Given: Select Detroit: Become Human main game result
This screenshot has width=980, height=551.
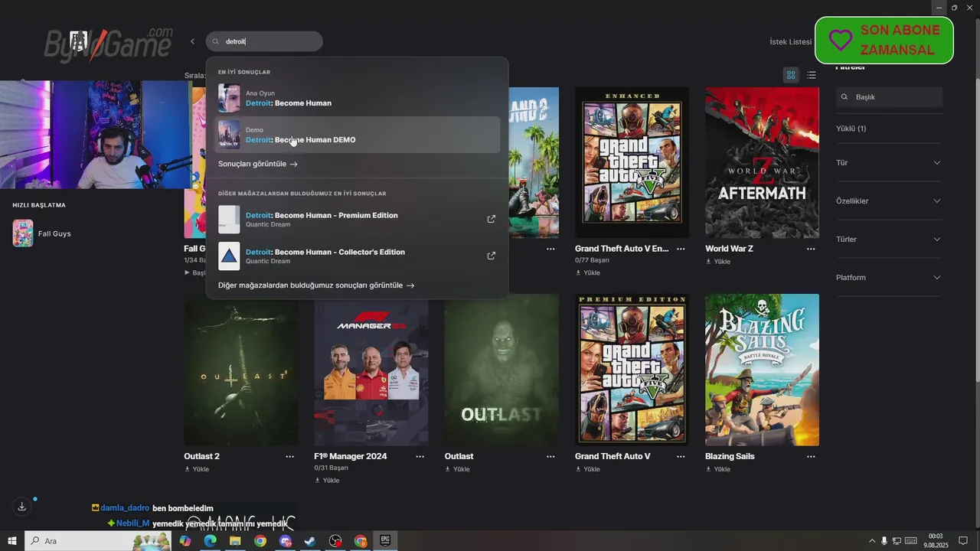Looking at the screenshot, I should coord(357,98).
